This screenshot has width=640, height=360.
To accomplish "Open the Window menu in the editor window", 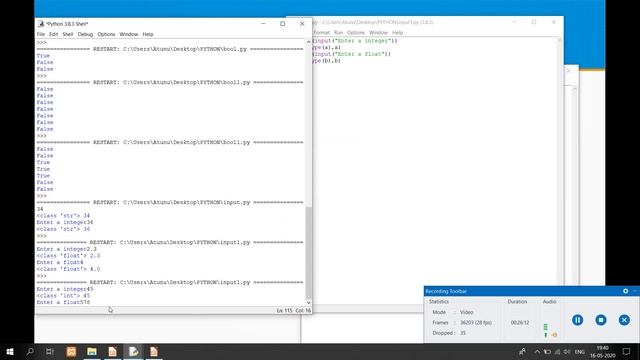I will point(378,33).
